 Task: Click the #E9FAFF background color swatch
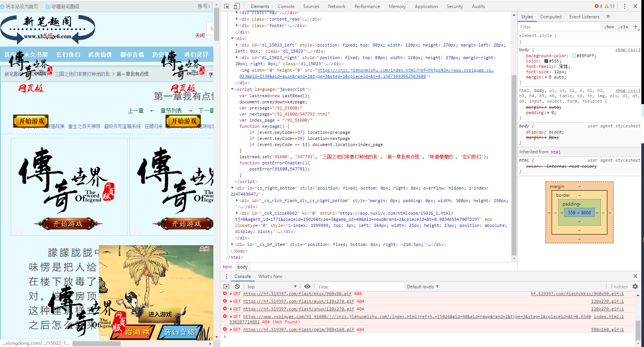(x=574, y=56)
